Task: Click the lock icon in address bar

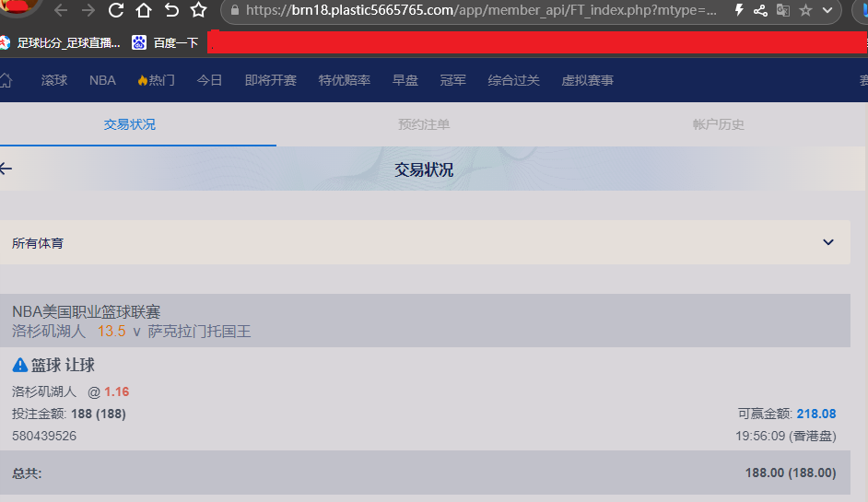Action: [235, 10]
